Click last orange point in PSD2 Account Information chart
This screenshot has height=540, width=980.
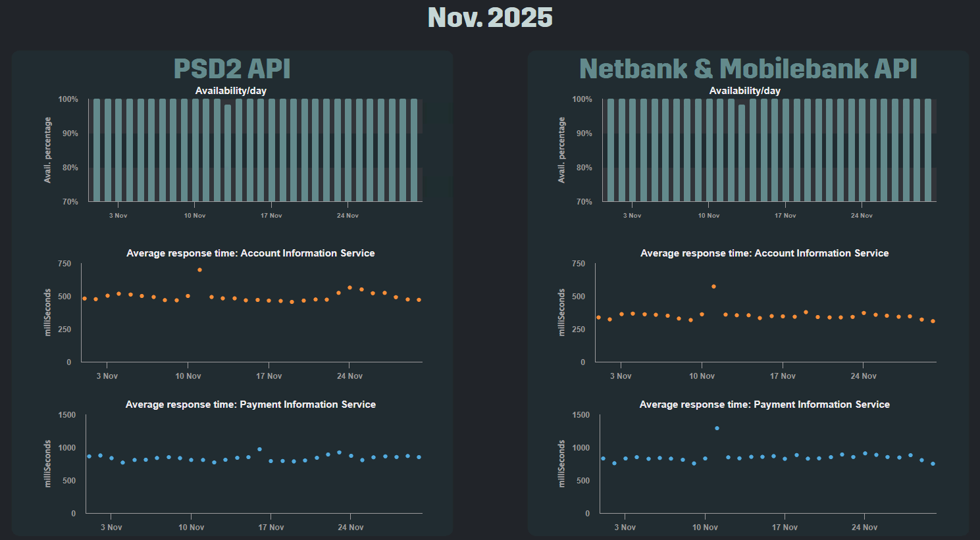point(419,300)
